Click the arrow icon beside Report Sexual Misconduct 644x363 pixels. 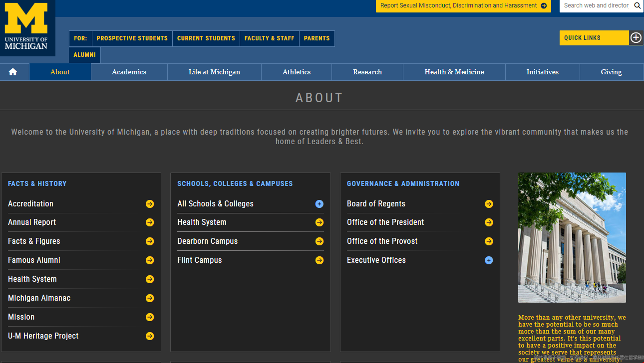[x=544, y=6]
